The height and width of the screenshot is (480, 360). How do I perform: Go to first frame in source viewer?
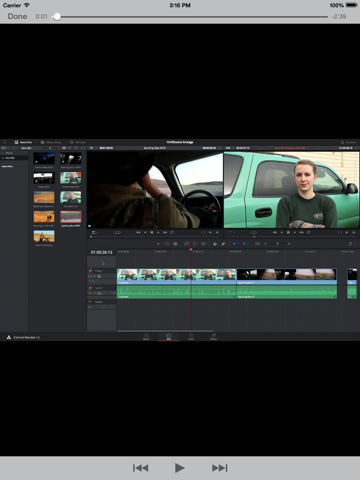[x=138, y=232]
